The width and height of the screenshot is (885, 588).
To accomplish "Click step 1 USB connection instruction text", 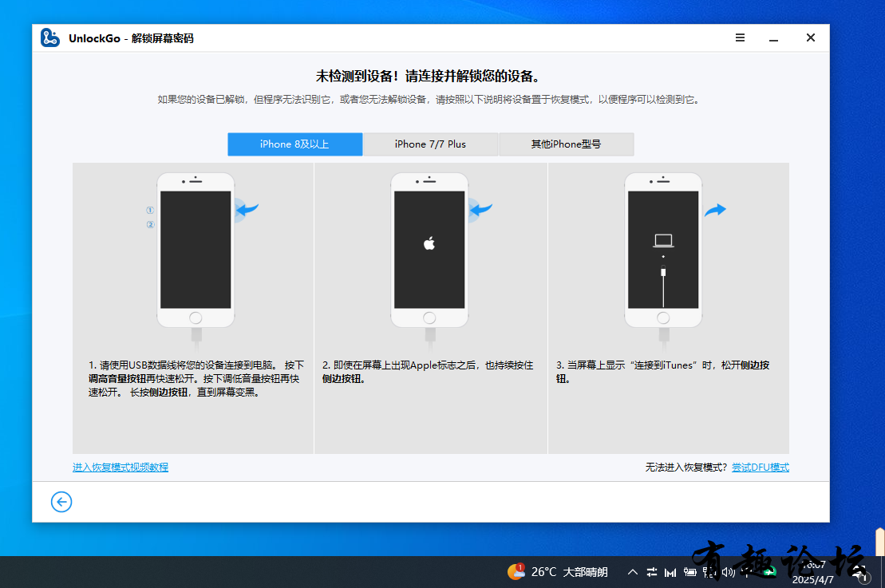I will coord(196,379).
